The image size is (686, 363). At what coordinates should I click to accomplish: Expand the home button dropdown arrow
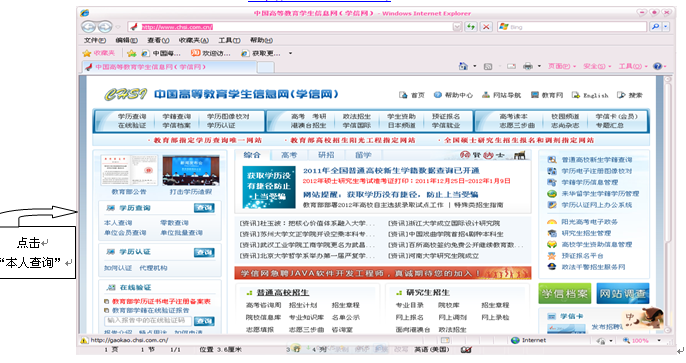475,66
